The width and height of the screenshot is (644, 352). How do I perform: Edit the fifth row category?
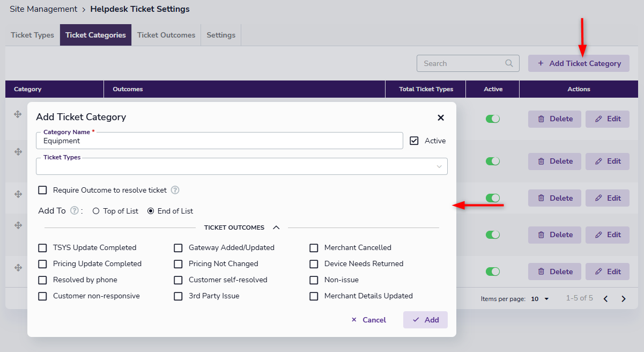click(608, 272)
